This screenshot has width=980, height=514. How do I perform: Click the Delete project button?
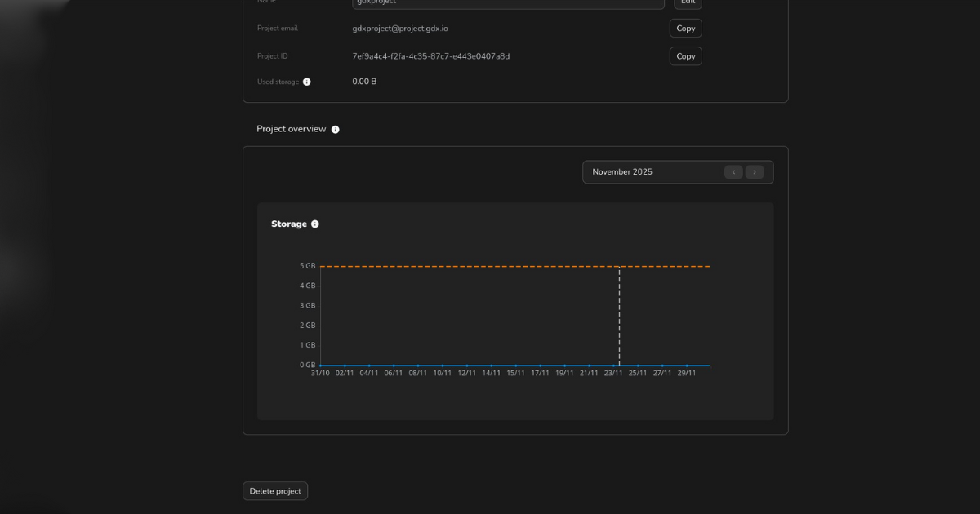[x=275, y=490]
